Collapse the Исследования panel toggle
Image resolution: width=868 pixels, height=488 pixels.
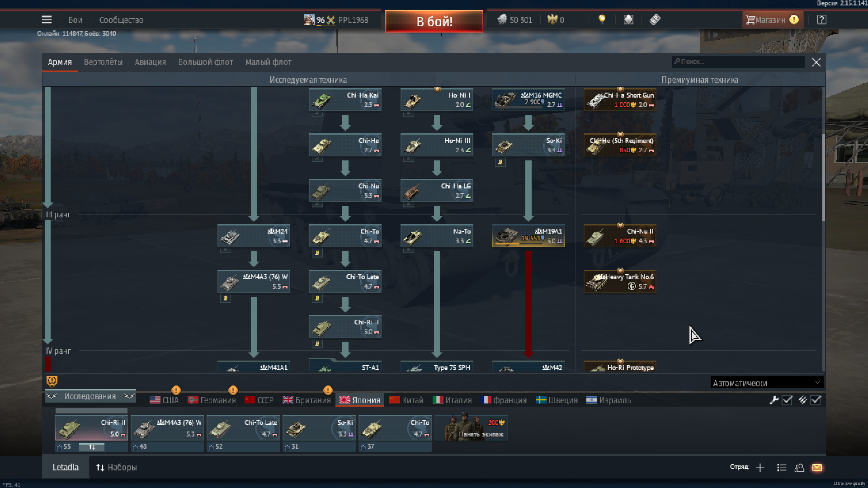point(90,396)
